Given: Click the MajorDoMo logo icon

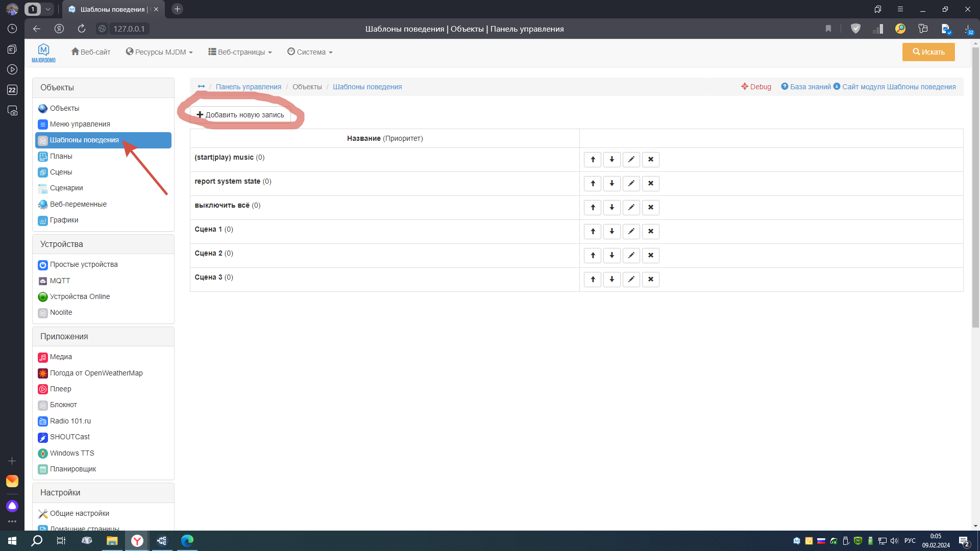Looking at the screenshot, I should click(x=43, y=53).
